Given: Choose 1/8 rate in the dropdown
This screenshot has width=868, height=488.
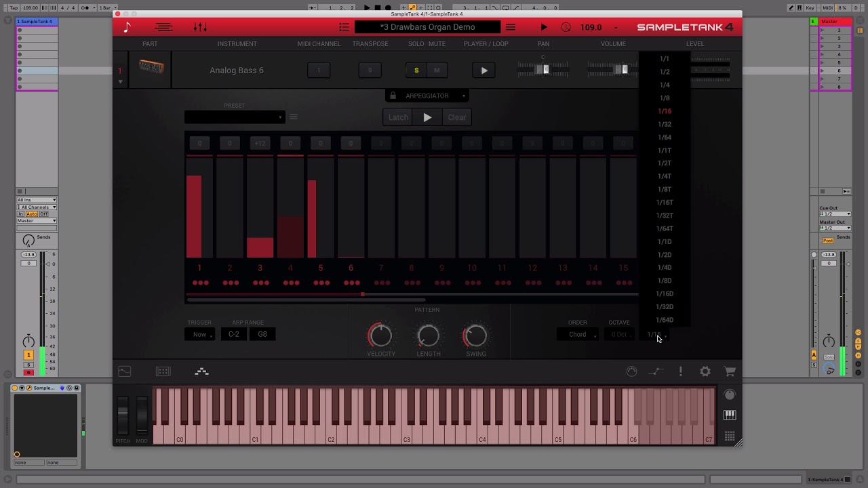Looking at the screenshot, I should (x=665, y=98).
